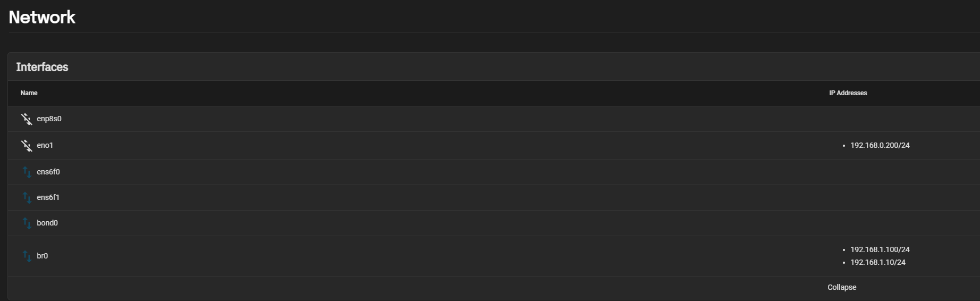The width and height of the screenshot is (980, 301).
Task: Open the bond0 interface entry
Action: point(494,223)
